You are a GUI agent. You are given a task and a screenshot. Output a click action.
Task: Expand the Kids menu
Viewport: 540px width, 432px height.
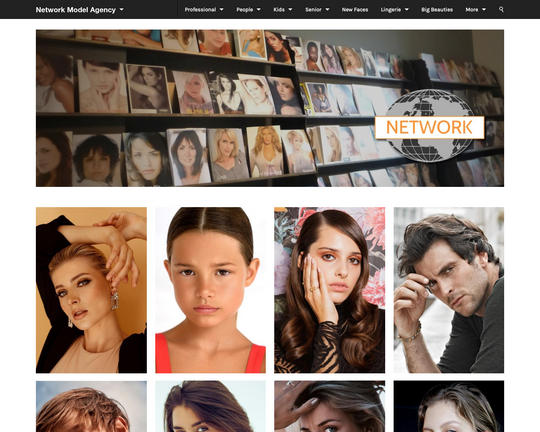(x=283, y=10)
